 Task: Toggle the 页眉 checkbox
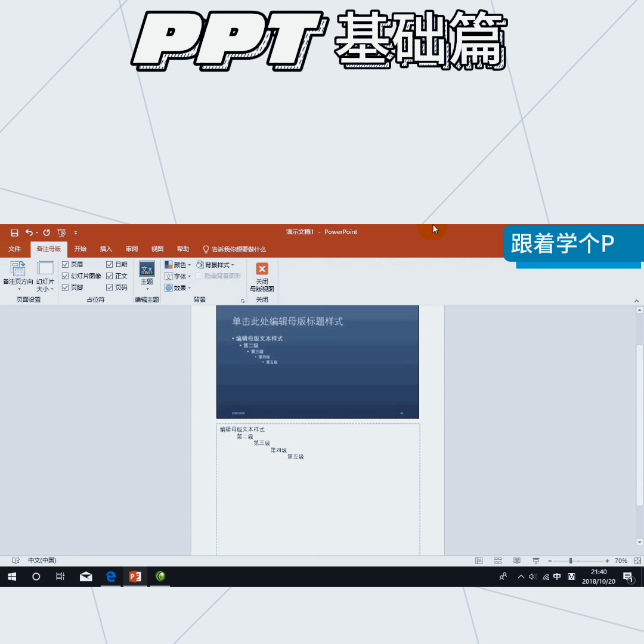66,265
